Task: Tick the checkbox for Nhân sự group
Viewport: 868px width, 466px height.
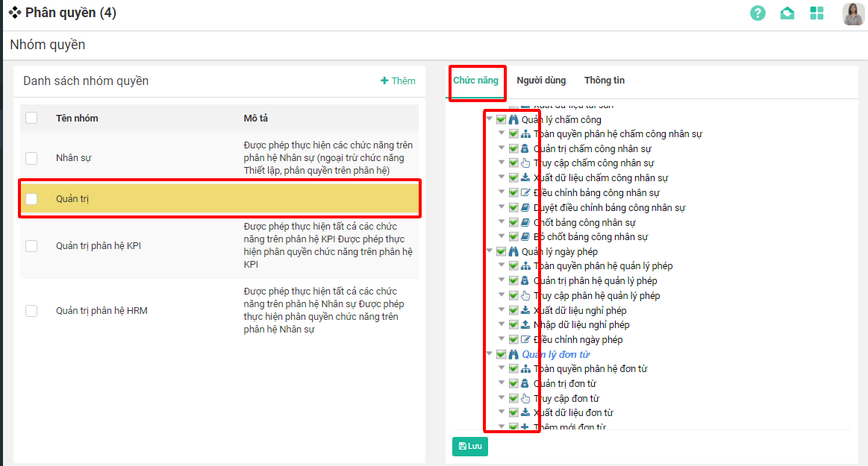Action: pos(31,158)
